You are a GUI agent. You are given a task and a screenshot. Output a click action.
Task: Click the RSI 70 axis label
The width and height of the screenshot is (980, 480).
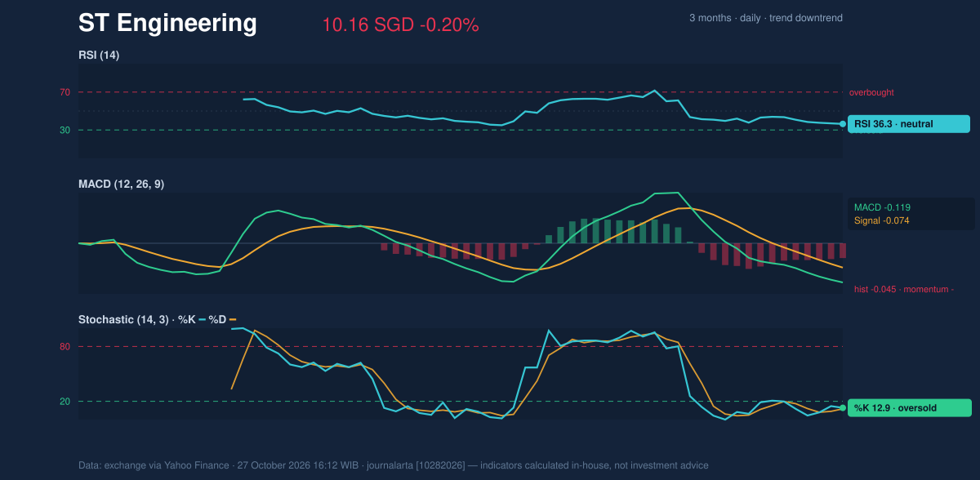(x=65, y=92)
